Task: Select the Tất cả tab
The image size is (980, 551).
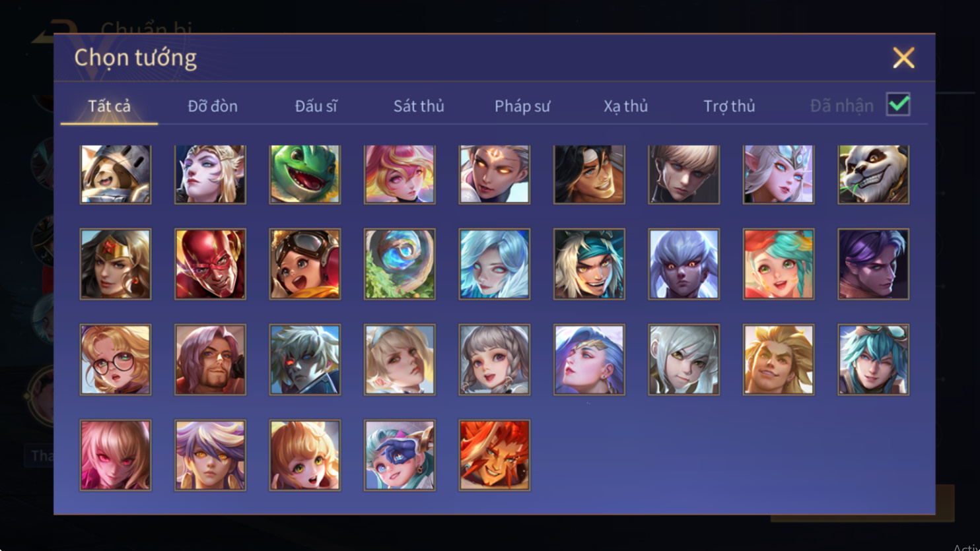Action: (x=110, y=106)
